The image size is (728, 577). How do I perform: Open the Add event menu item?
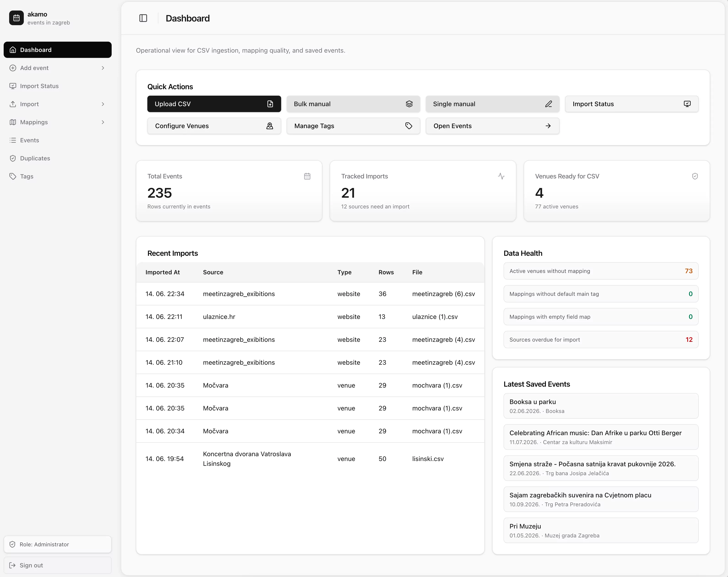pyautogui.click(x=58, y=68)
